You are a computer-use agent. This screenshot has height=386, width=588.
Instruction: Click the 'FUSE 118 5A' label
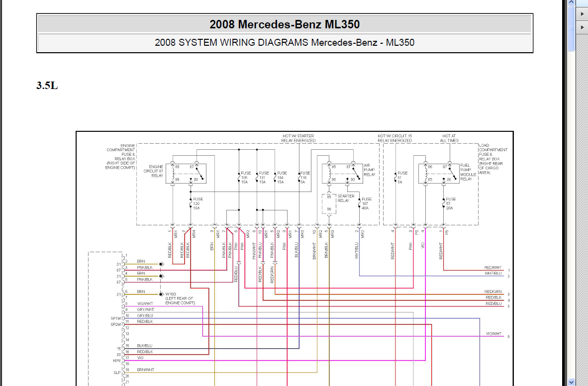[x=305, y=178]
